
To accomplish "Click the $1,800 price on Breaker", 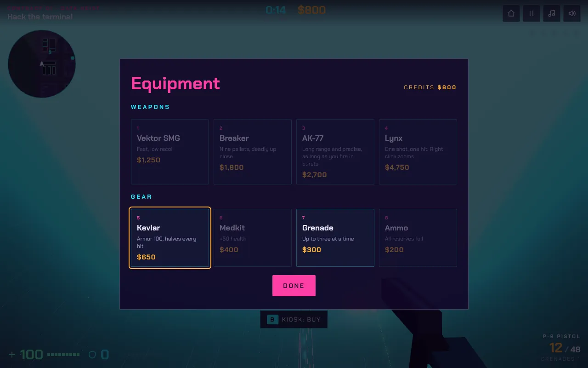I will coord(232,167).
